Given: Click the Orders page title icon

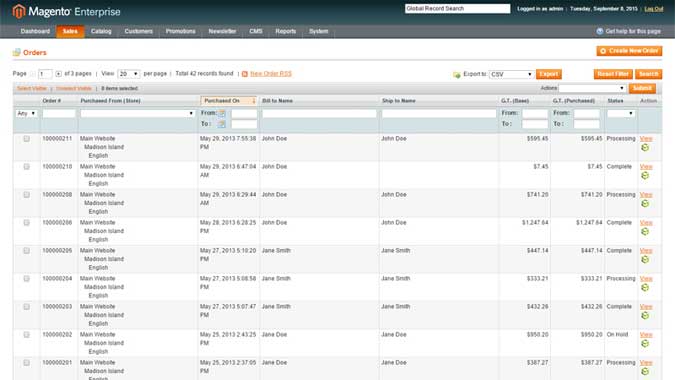Looking at the screenshot, I should click(16, 53).
